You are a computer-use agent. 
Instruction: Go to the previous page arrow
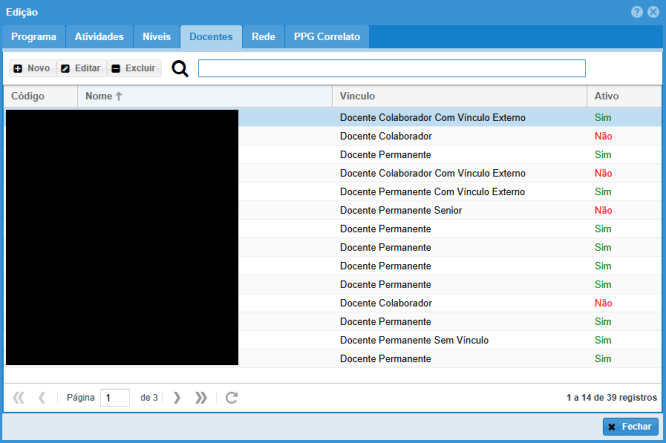42,397
